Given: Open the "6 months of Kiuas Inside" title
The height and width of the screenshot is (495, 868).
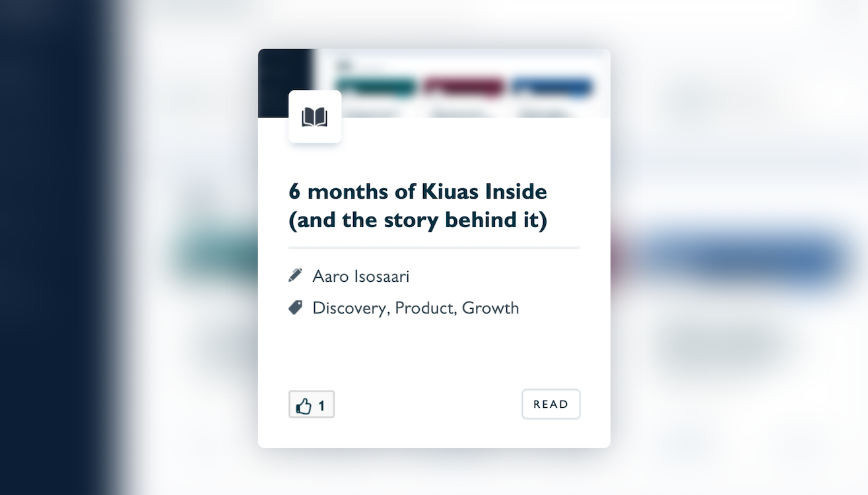Looking at the screenshot, I should click(418, 205).
